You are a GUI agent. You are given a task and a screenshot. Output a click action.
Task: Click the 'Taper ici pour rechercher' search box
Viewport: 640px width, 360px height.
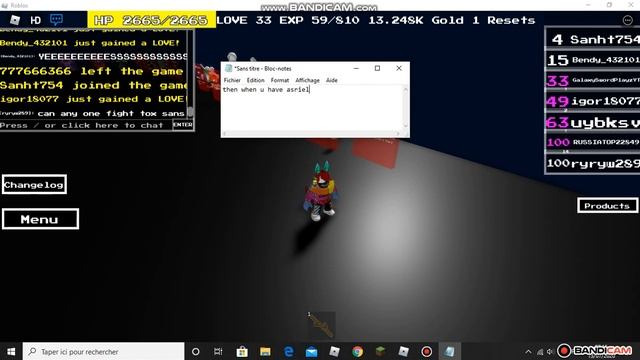(104, 351)
